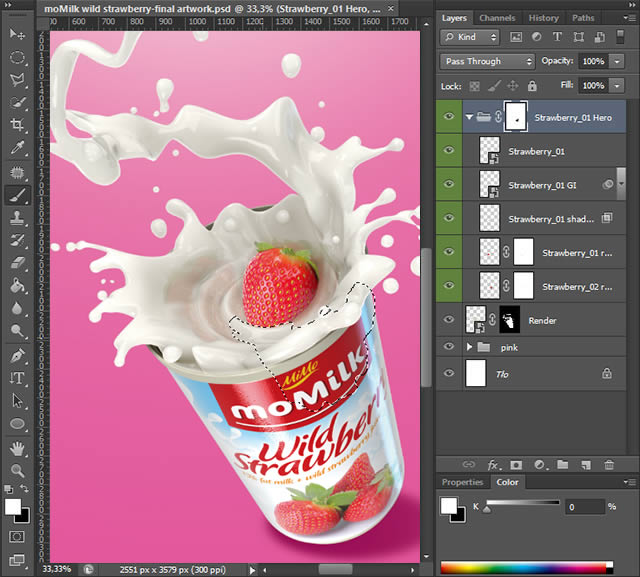Filter layers by pixel layer icon
640x577 pixels.
click(x=516, y=37)
